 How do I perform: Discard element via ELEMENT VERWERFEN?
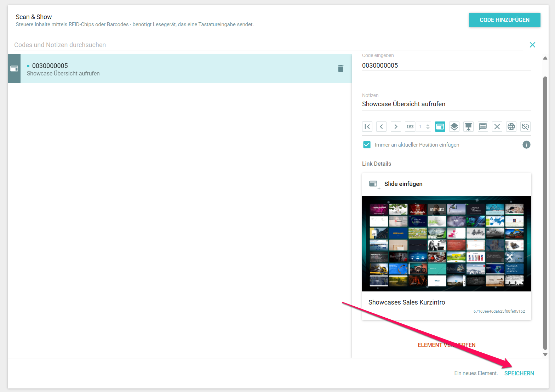click(446, 345)
